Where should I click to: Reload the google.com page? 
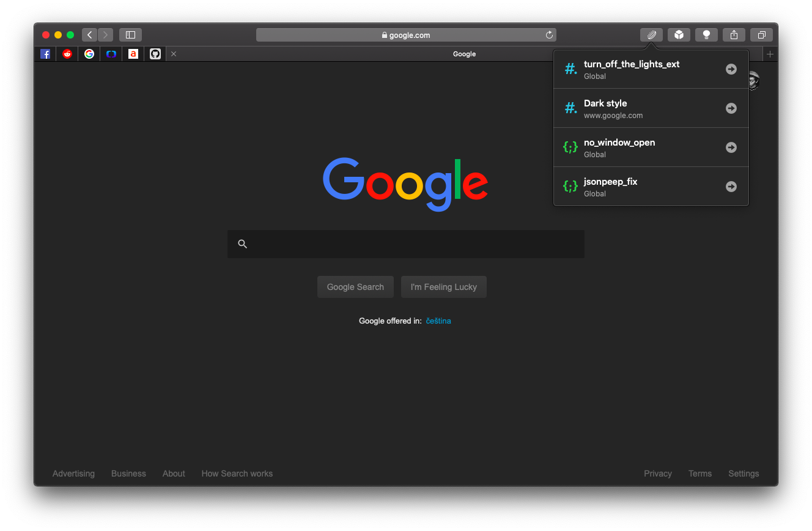549,35
